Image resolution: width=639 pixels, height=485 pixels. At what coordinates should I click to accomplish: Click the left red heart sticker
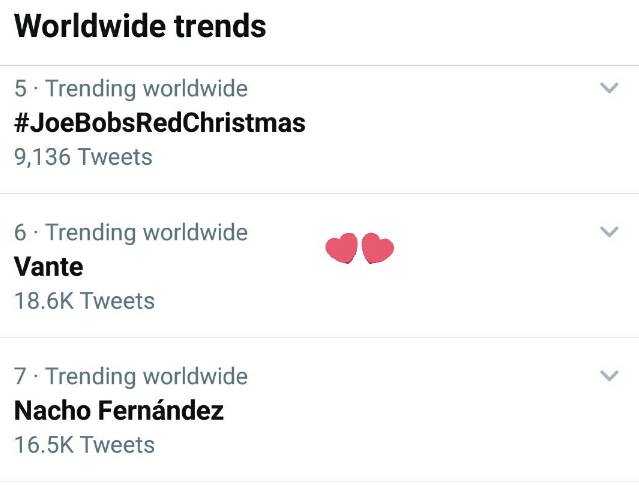[x=342, y=248]
